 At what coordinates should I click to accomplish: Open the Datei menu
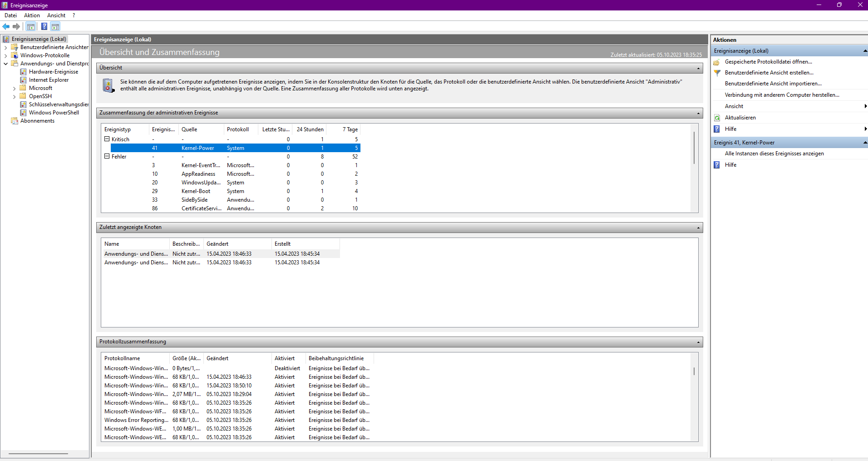[x=10, y=15]
